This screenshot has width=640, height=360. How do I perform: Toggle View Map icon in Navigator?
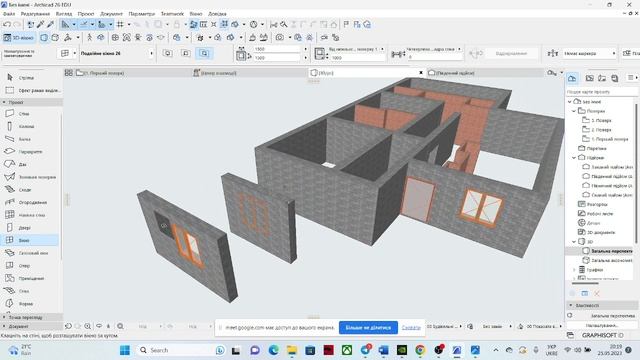tap(589, 78)
